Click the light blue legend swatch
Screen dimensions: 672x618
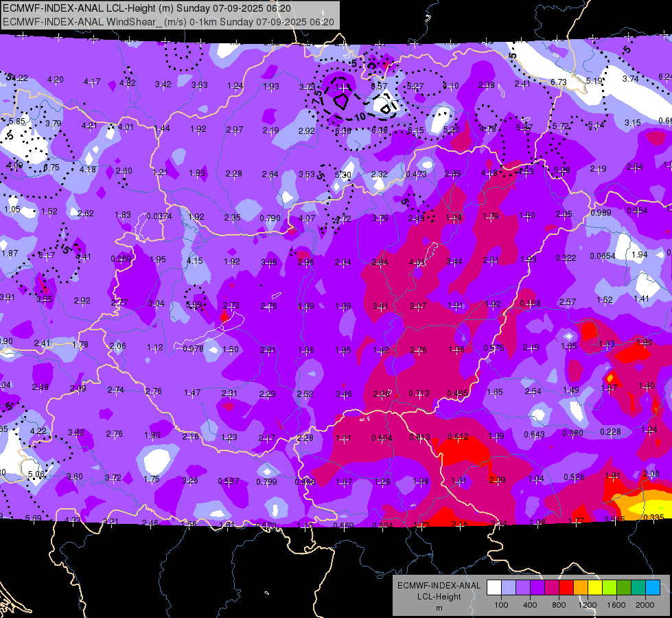[509, 588]
